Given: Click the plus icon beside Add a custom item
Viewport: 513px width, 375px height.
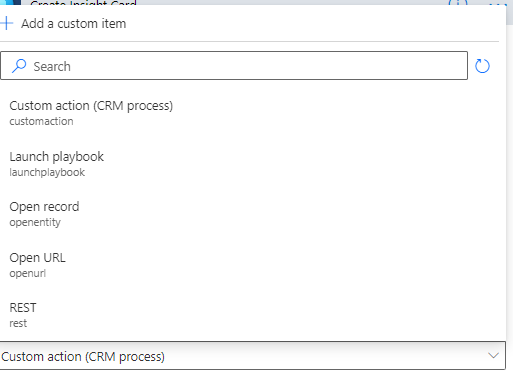Looking at the screenshot, I should (6, 23).
